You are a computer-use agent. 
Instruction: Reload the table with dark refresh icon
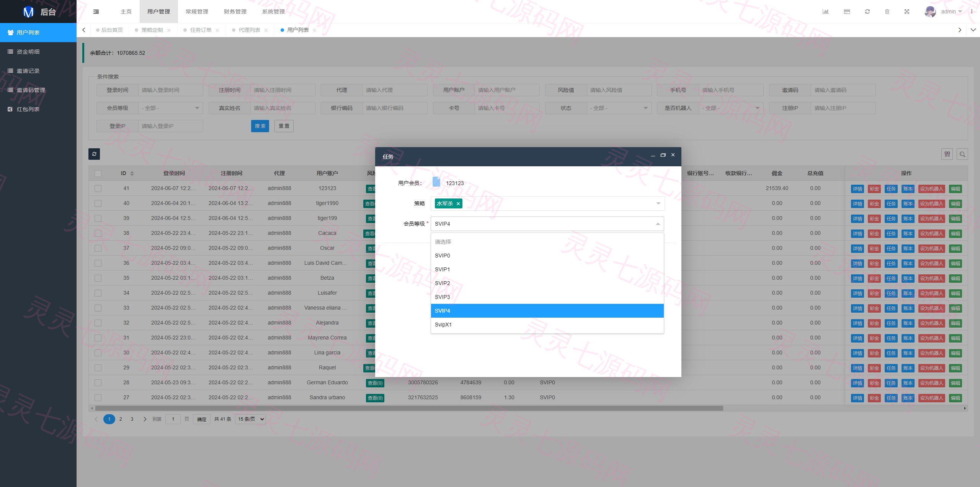coord(94,154)
